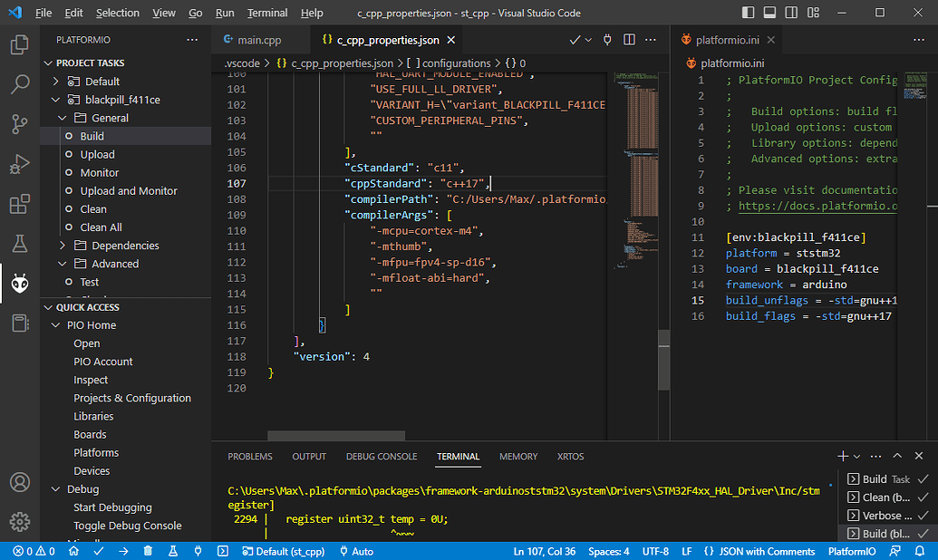Open the Run and Debug view
This screenshot has height=560, width=938.
[20, 164]
